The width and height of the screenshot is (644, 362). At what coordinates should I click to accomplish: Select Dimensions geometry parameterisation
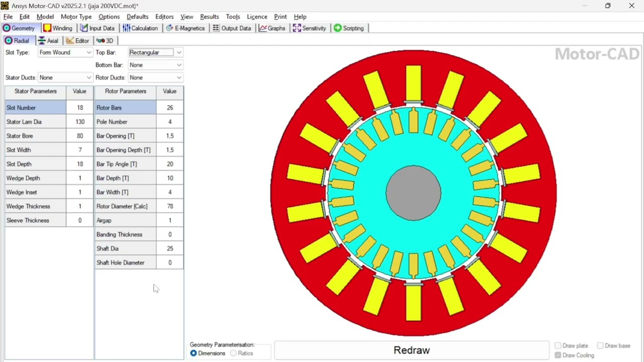coord(207,353)
